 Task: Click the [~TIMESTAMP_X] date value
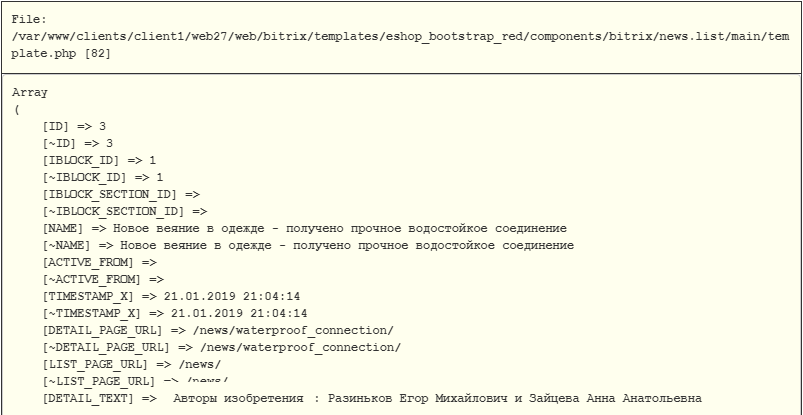click(x=239, y=313)
